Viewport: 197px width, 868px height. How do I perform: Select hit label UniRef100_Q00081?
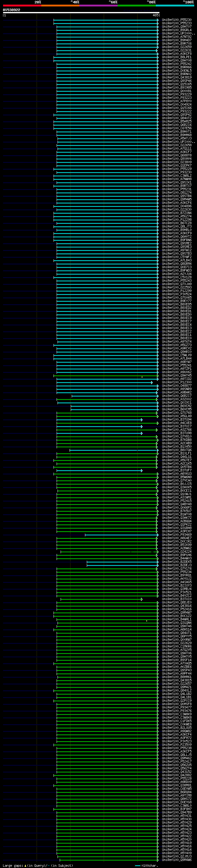click(x=176, y=91)
